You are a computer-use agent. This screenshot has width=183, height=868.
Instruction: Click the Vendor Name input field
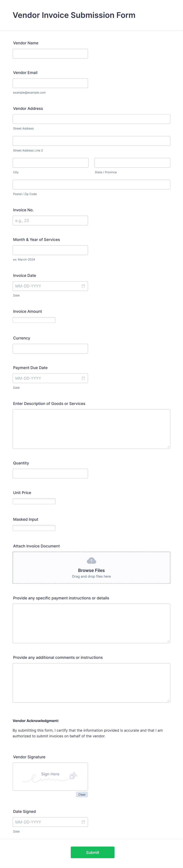pos(50,53)
